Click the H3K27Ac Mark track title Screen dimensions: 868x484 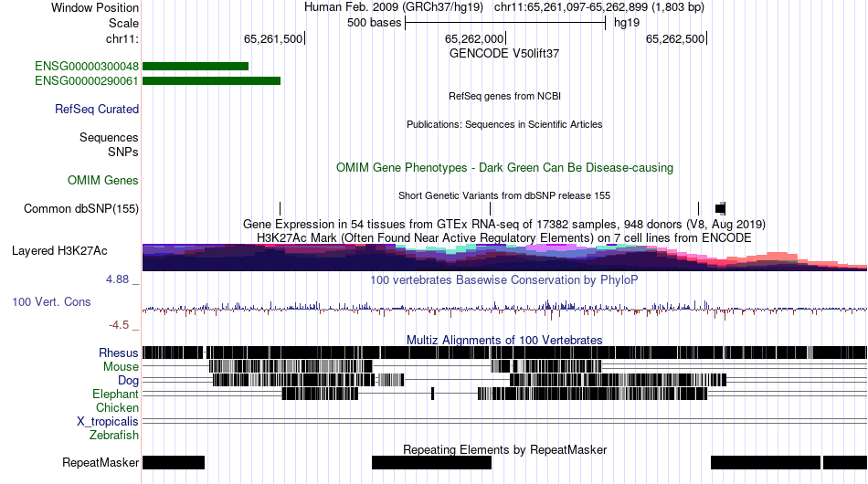504,237
